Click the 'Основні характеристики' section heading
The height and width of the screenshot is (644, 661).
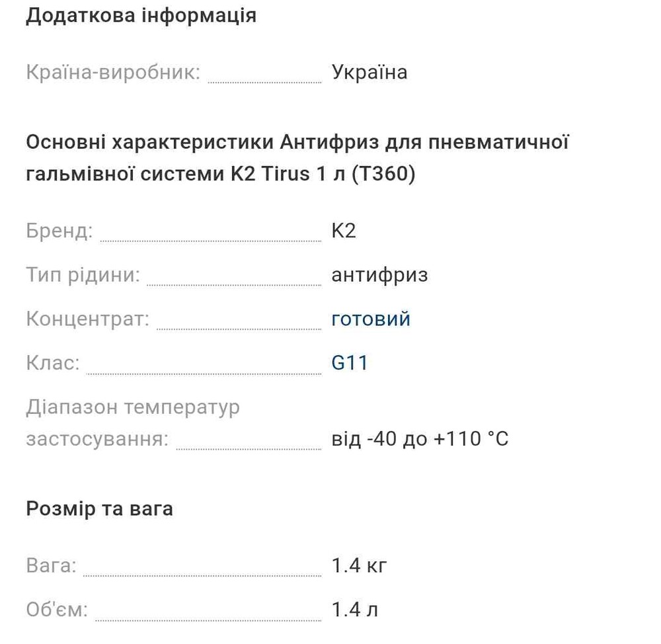pos(149,142)
